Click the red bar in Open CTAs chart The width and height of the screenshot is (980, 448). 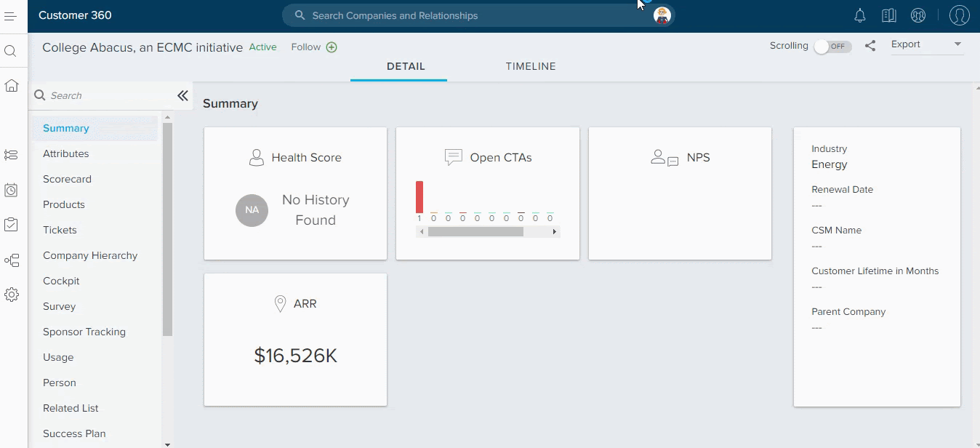[x=419, y=196]
